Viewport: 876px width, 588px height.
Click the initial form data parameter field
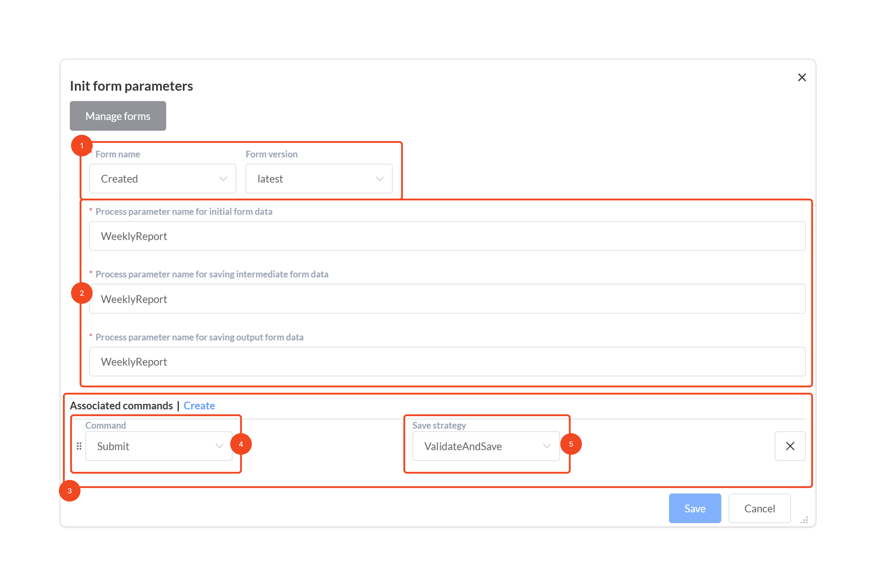[x=447, y=236]
